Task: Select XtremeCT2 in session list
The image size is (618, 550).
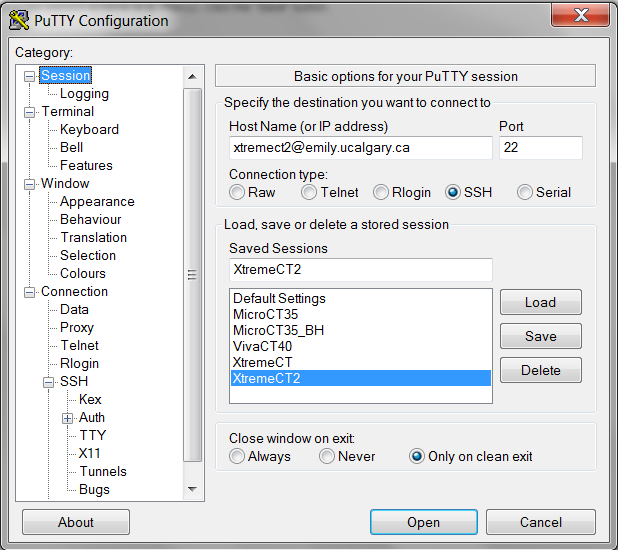Action: tap(361, 378)
